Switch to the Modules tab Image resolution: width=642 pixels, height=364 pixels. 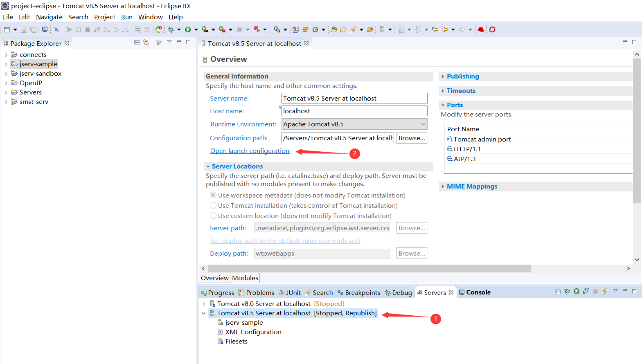245,278
